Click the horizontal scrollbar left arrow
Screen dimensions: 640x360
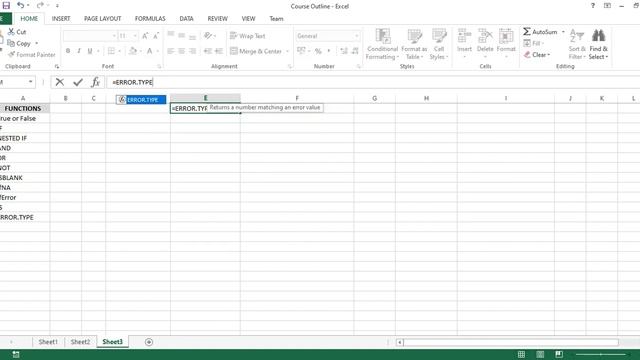[x=400, y=342]
